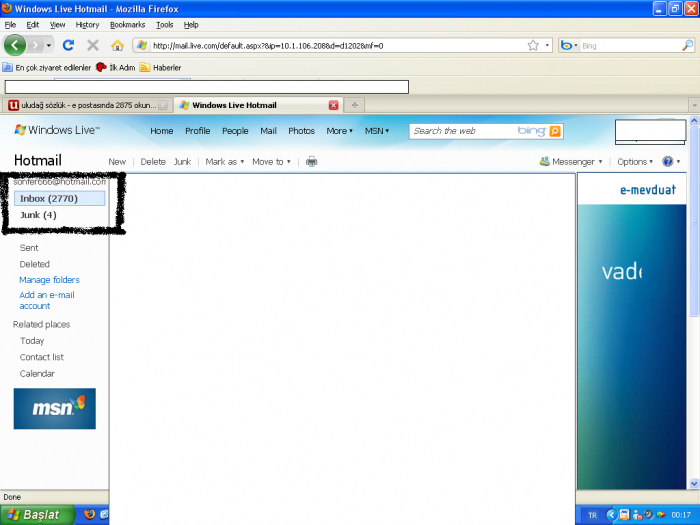Open the history dropdown next to Forward
This screenshot has height=525, width=700.
click(x=49, y=46)
